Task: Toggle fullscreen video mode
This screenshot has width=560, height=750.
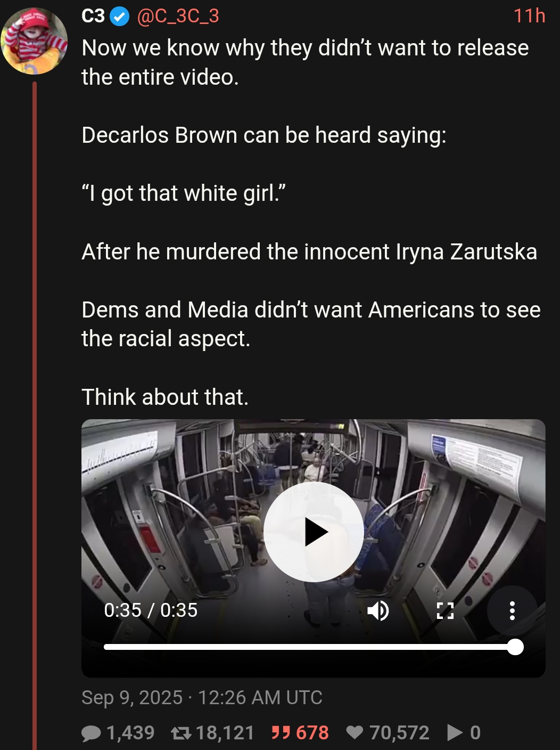Action: tap(445, 610)
